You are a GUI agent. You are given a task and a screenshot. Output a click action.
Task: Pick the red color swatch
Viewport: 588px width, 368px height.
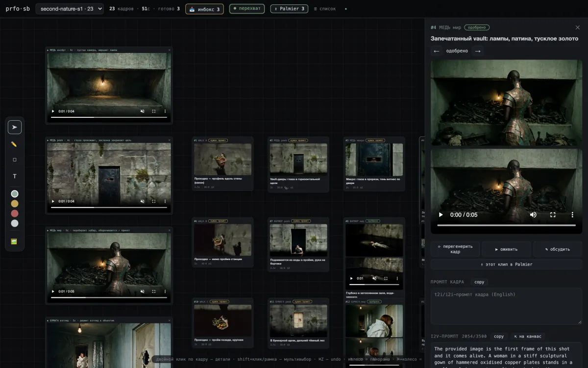15,213
